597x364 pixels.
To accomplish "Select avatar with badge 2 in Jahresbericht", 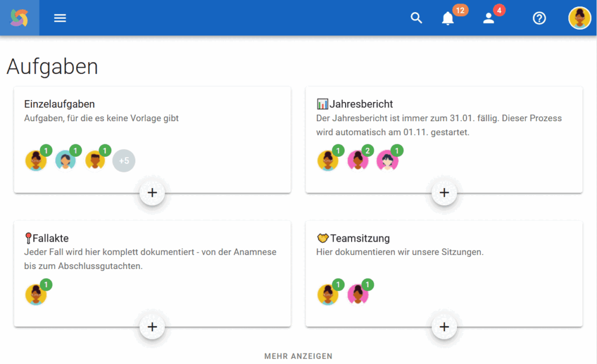I will (357, 160).
